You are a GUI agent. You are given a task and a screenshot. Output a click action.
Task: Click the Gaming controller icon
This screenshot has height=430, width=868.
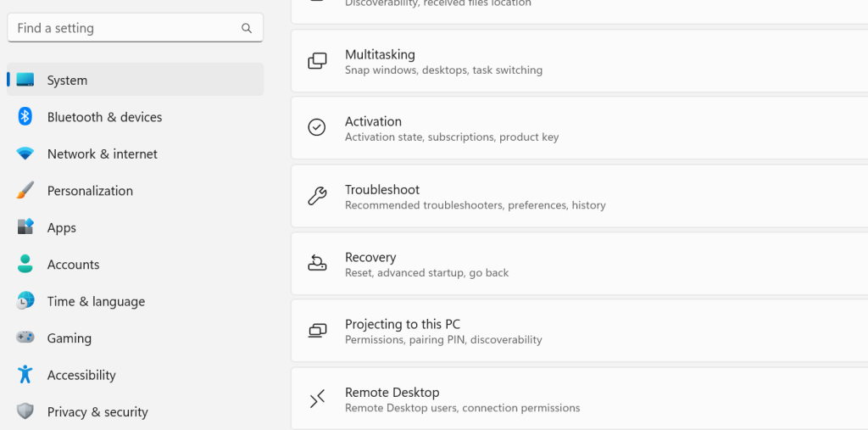pyautogui.click(x=25, y=338)
